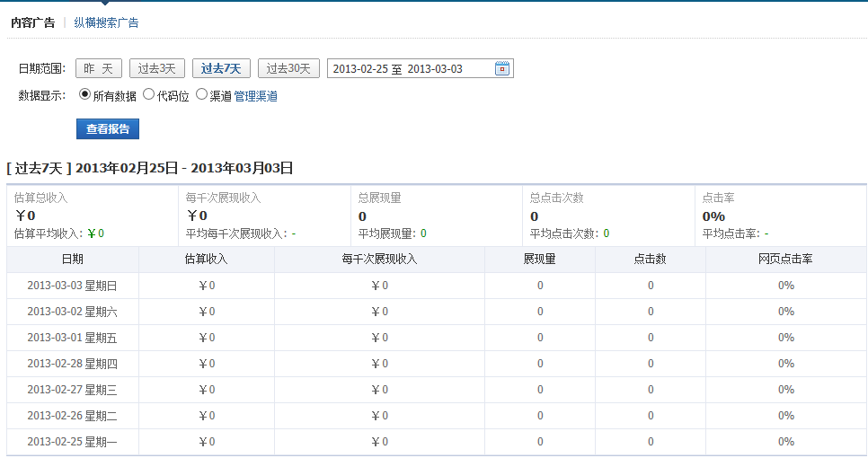Click the 平均每千次展现收入 text in summary
868x458 pixels.
click(x=240, y=233)
